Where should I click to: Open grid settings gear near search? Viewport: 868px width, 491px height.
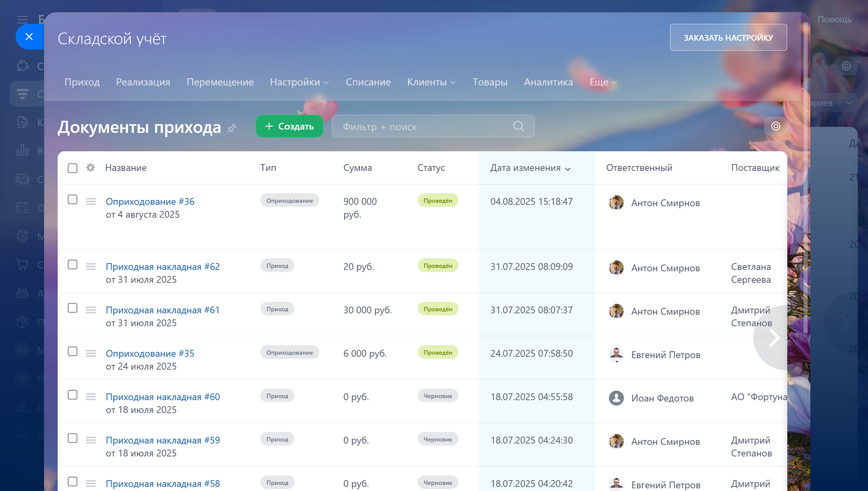tap(775, 126)
